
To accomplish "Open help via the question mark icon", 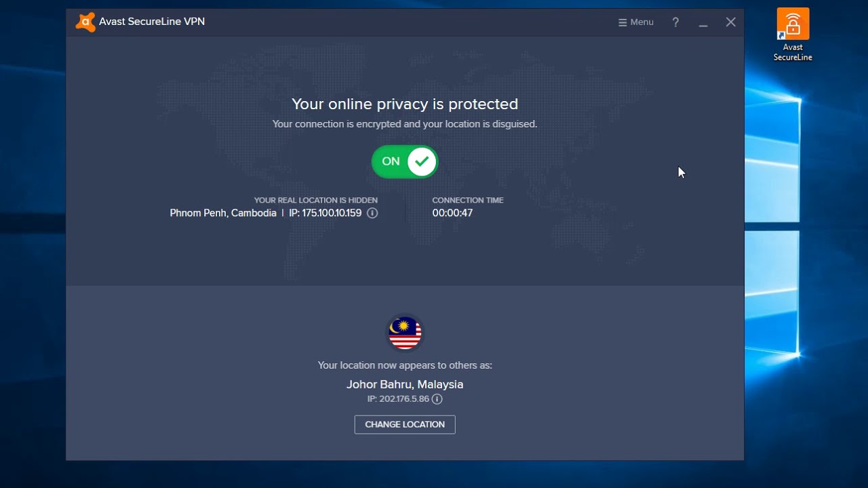I will (675, 22).
